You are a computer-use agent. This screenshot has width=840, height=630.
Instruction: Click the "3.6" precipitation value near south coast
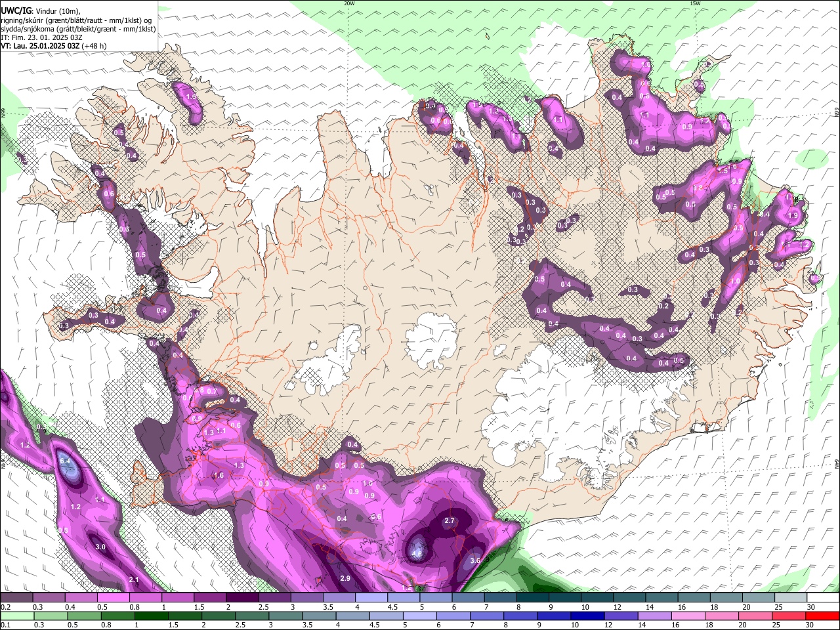[476, 560]
